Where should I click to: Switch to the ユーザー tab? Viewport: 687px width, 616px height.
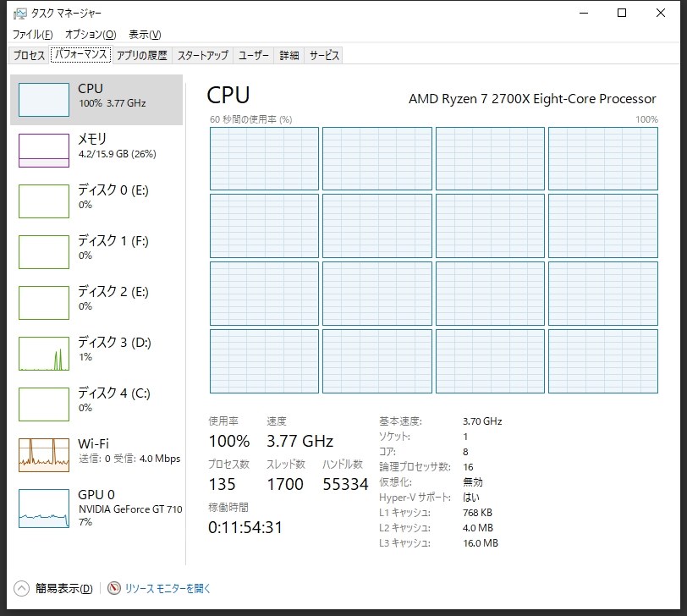click(x=254, y=55)
